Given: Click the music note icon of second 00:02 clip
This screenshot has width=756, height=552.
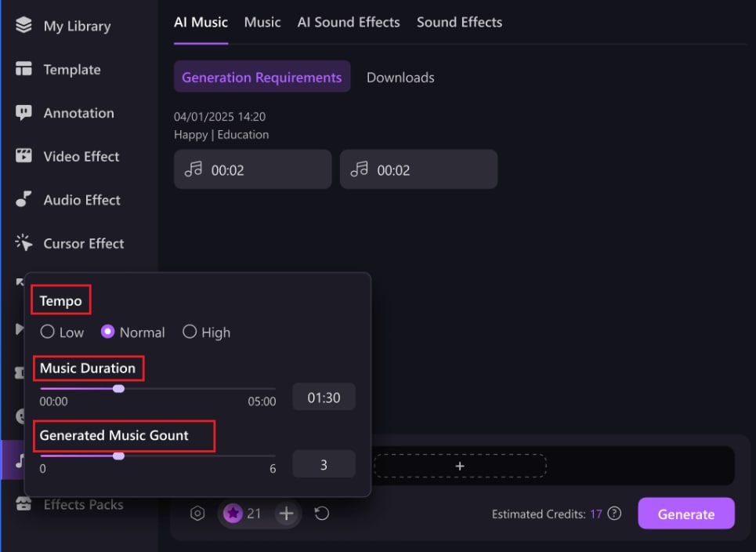Looking at the screenshot, I should pos(359,169).
